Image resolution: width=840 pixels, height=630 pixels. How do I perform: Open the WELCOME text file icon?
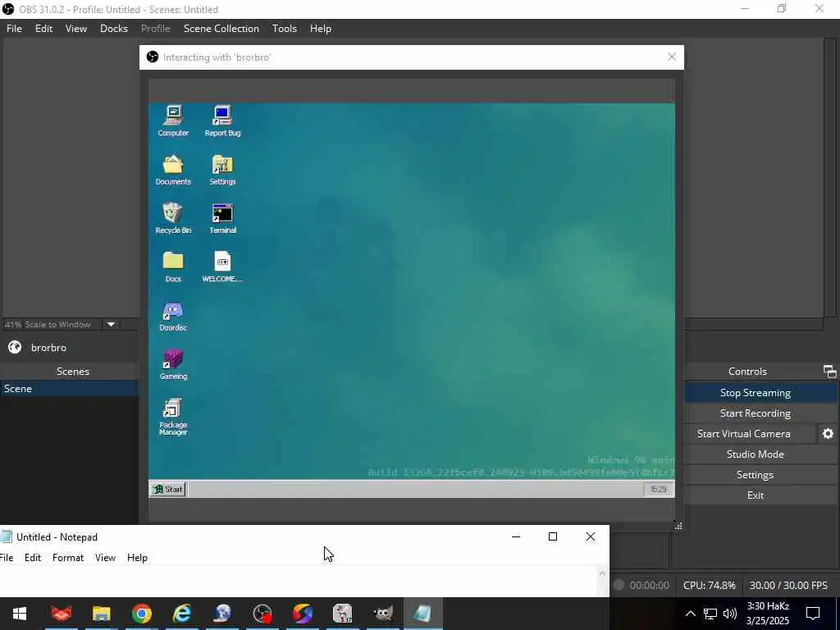coord(222,267)
